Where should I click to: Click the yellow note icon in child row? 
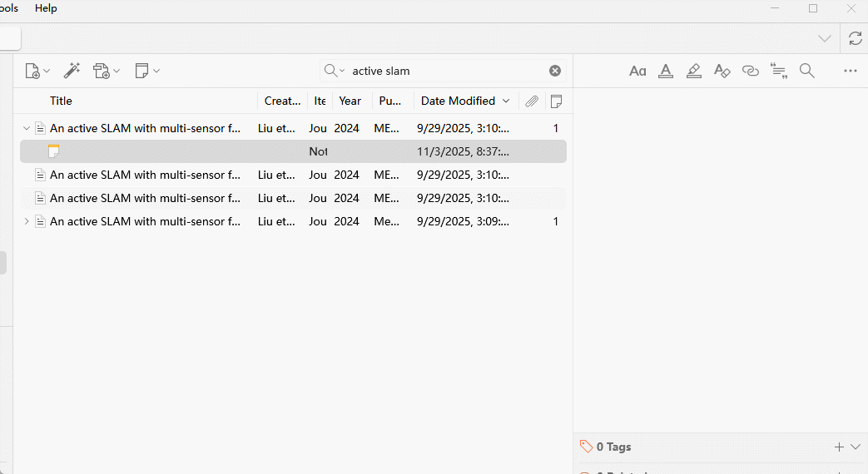point(54,151)
